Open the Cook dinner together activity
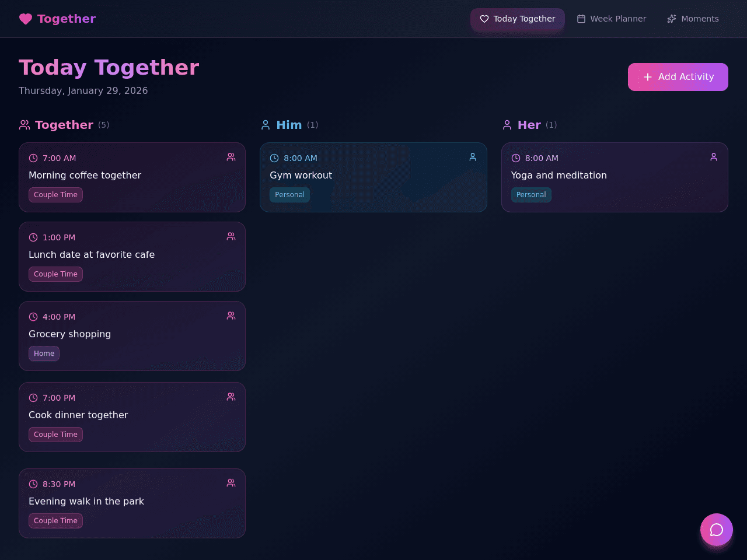Viewport: 747px width, 560px height. [x=132, y=417]
